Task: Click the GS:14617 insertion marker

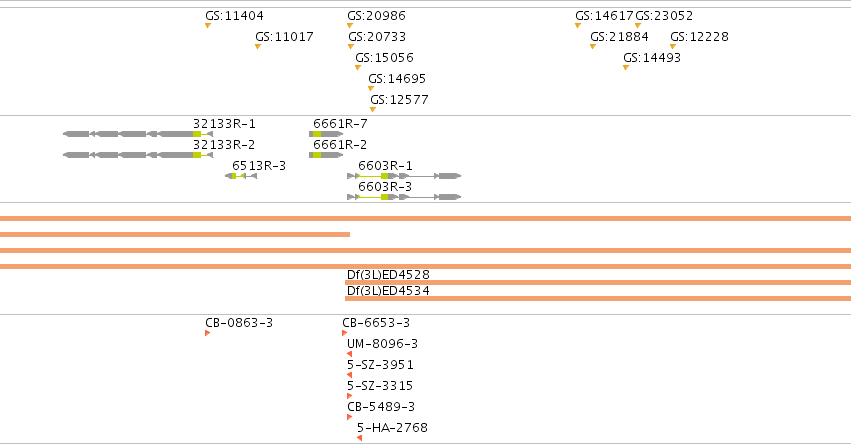Action: [x=578, y=26]
